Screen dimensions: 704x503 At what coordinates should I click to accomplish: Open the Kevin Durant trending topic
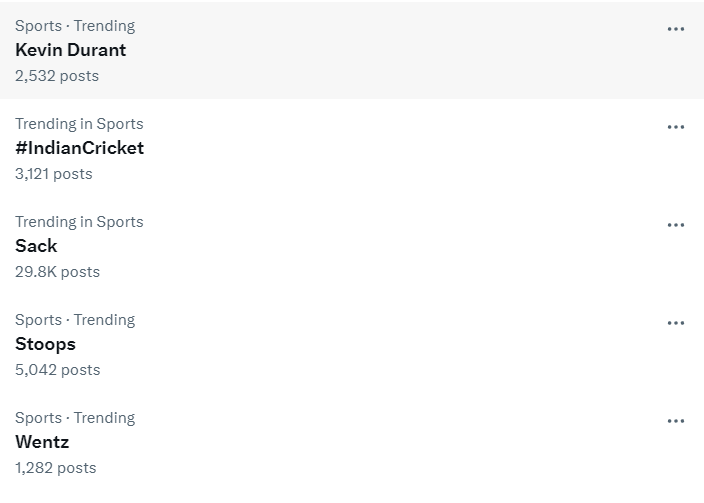tap(70, 50)
